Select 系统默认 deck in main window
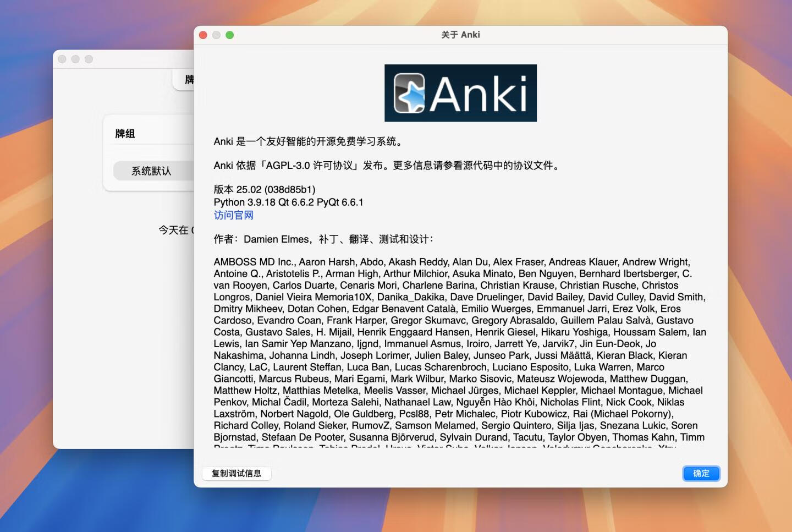 [x=151, y=171]
